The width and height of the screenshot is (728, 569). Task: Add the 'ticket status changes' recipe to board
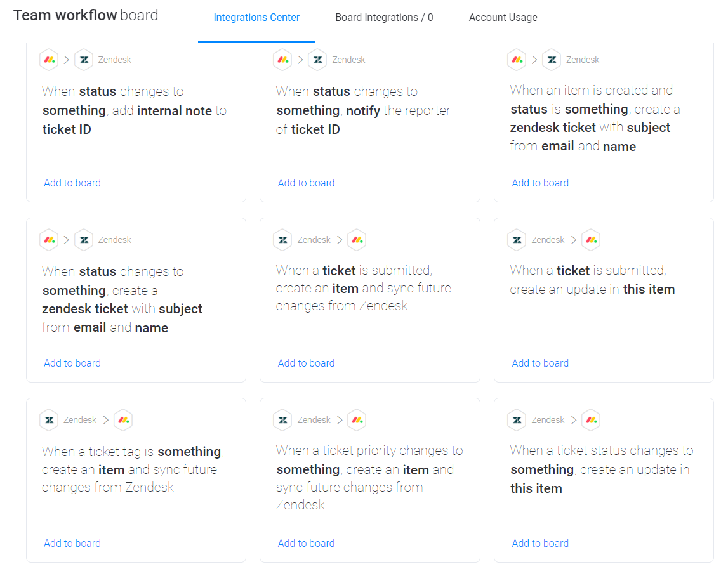coord(540,543)
